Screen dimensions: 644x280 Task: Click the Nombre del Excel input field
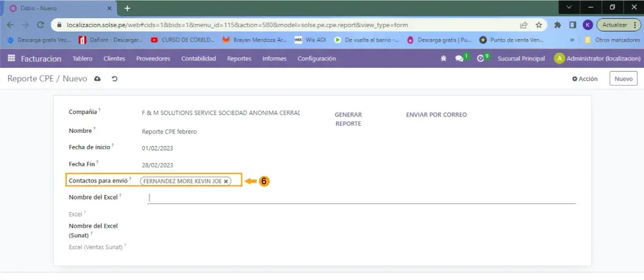362,198
